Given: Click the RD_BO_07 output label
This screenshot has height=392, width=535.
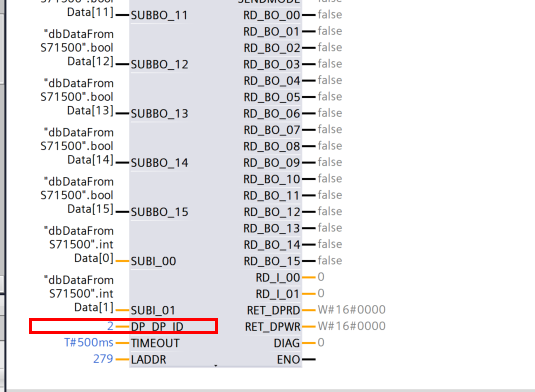Looking at the screenshot, I should pos(272,130).
